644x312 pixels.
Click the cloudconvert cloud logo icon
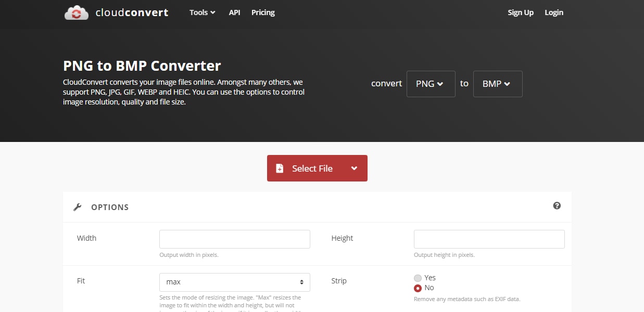[77, 12]
